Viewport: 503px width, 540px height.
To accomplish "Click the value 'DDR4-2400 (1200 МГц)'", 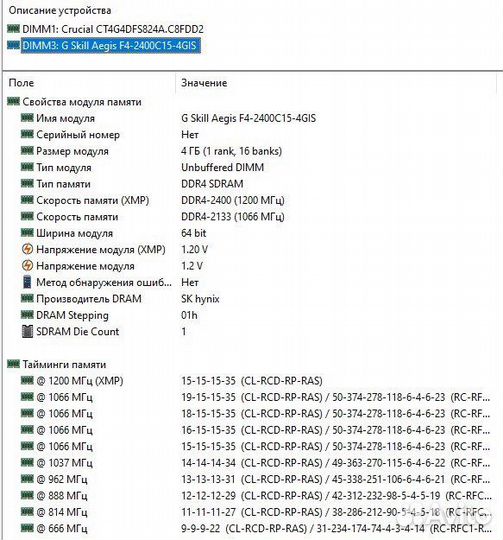I will coord(233,200).
